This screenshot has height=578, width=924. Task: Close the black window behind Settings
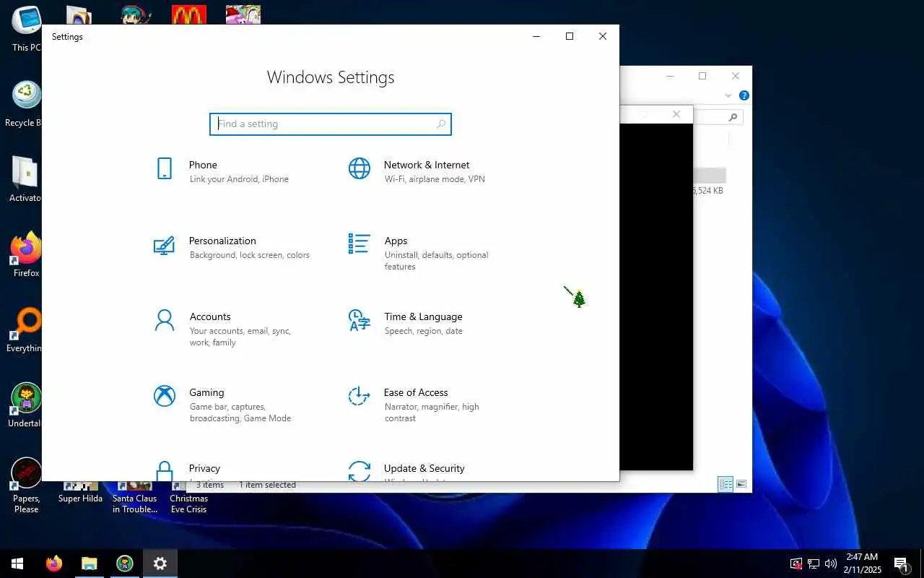(676, 114)
